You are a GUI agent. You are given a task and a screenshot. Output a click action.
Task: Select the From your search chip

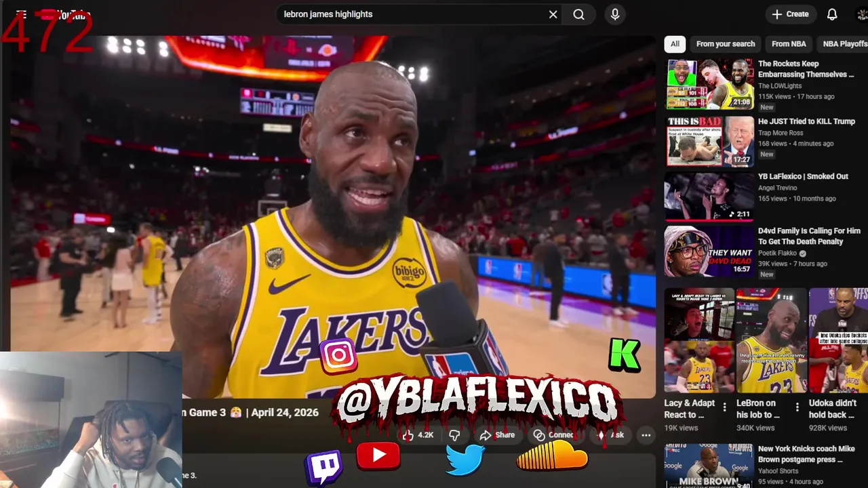(x=726, y=44)
